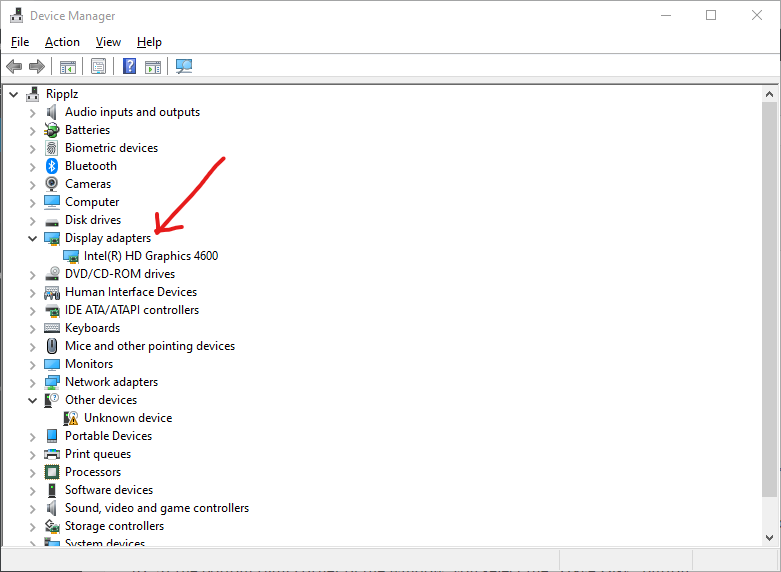Expand the Cameras category

coord(32,184)
